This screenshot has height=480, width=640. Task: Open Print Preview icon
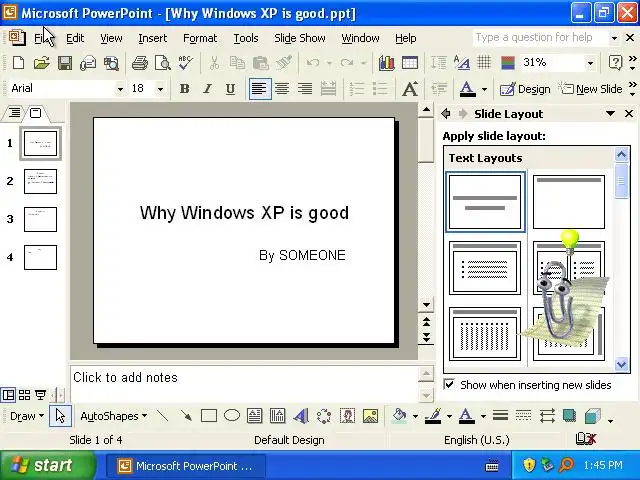pyautogui.click(x=163, y=63)
